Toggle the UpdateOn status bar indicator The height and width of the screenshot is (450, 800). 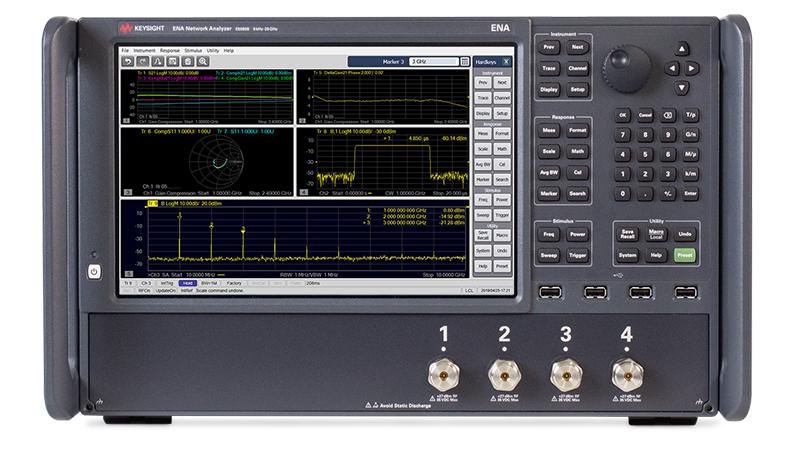tap(166, 292)
